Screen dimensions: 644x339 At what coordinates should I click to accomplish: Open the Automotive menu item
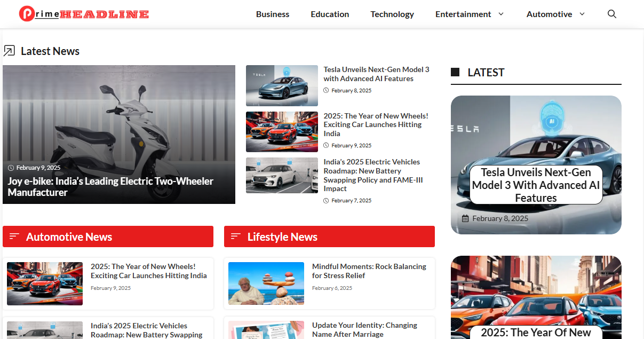point(549,14)
